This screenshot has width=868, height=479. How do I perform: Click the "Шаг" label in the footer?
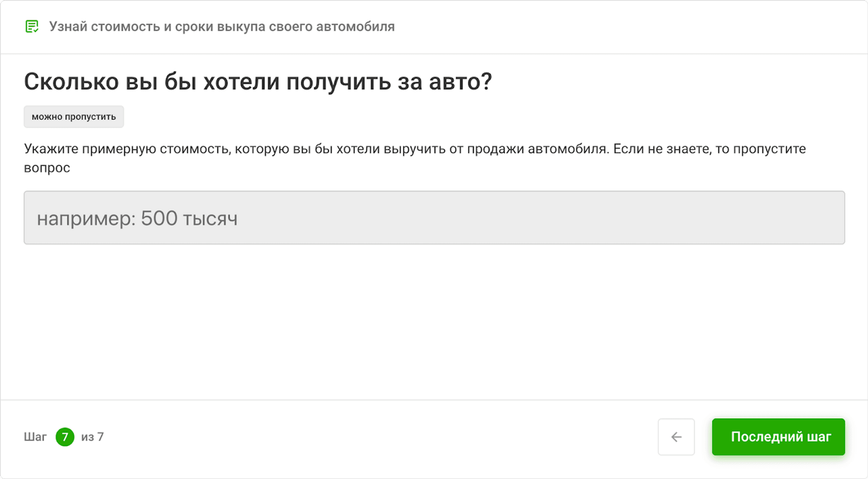point(35,437)
